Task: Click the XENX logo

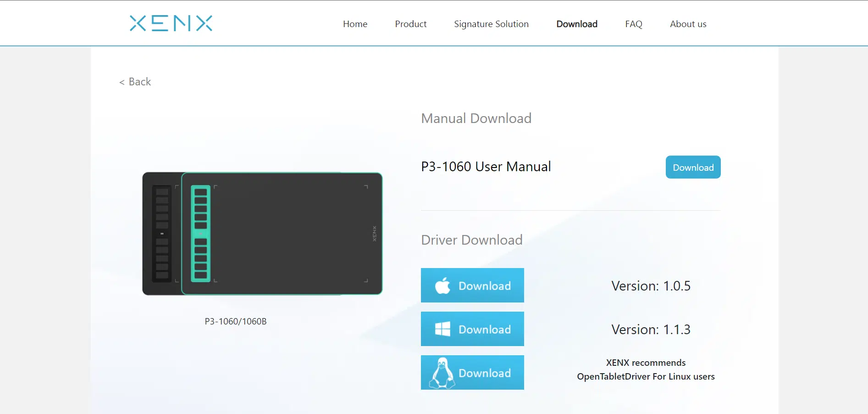Action: pos(171,23)
